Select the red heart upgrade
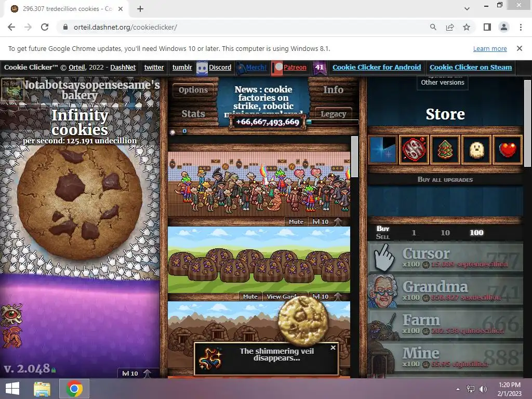The height and width of the screenshot is (399, 532). [508, 149]
